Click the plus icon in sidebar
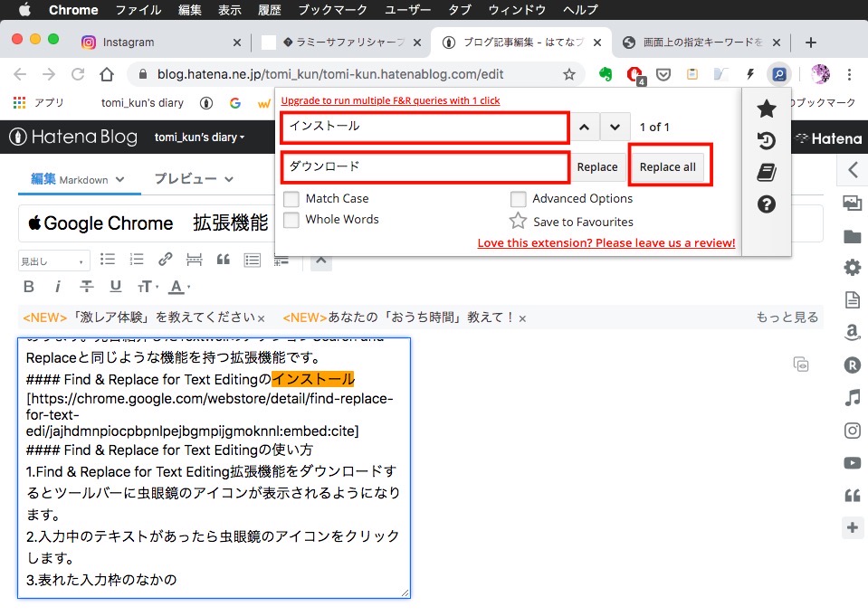 (853, 527)
